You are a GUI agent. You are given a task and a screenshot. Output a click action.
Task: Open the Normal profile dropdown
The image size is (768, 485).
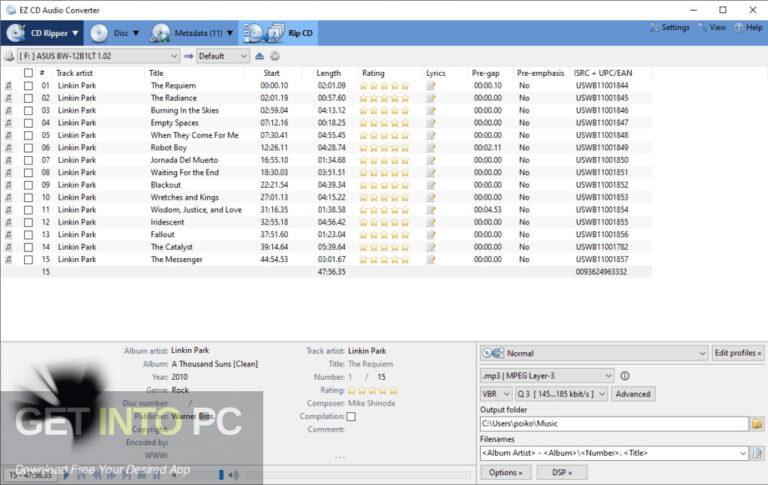(594, 353)
